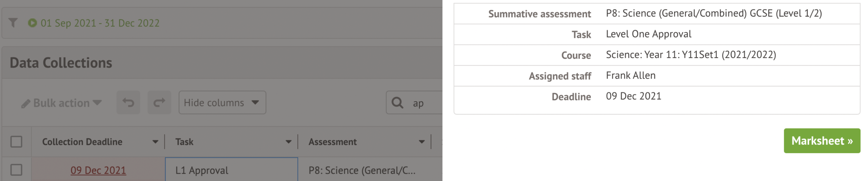
Task: Sort by the Collection Deadline column header
Action: tap(82, 142)
